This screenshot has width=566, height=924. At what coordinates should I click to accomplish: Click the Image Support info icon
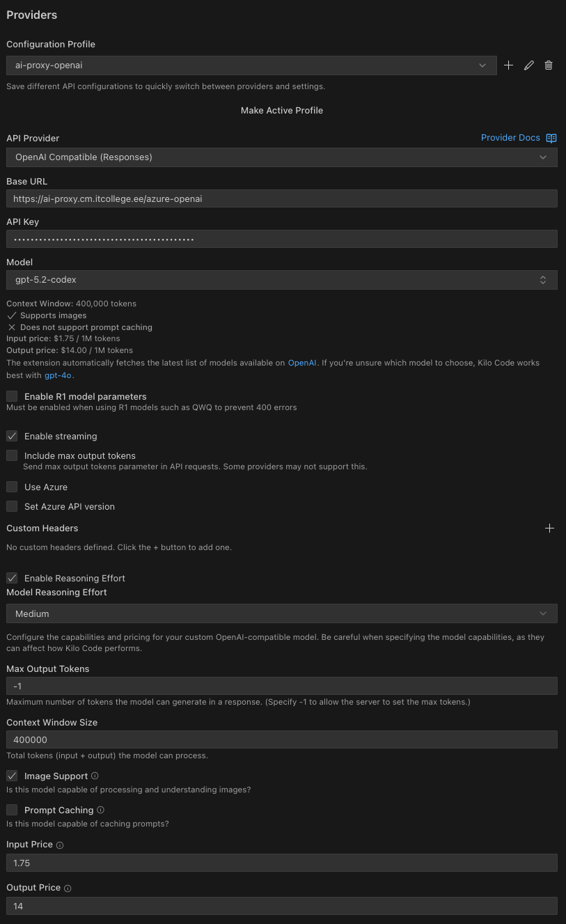[x=95, y=776]
